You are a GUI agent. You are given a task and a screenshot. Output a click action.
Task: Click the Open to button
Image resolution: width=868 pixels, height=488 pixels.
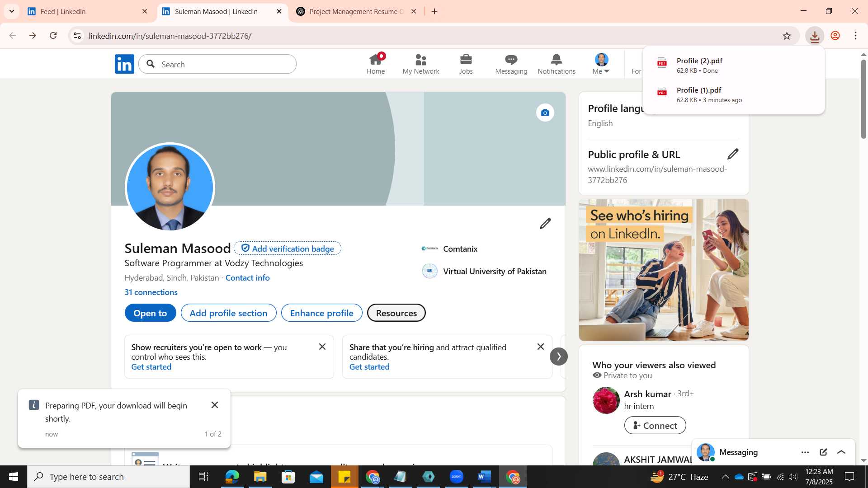pyautogui.click(x=150, y=313)
